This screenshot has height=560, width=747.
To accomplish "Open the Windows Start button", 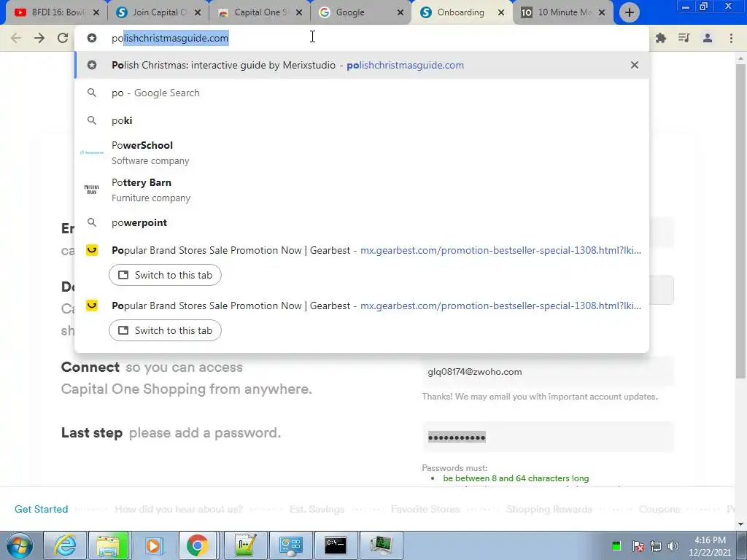I will point(19,545).
